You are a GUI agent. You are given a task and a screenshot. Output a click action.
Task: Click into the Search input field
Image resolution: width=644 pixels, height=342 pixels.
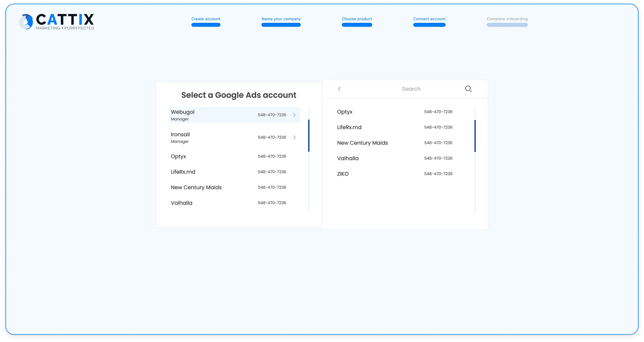pos(411,88)
